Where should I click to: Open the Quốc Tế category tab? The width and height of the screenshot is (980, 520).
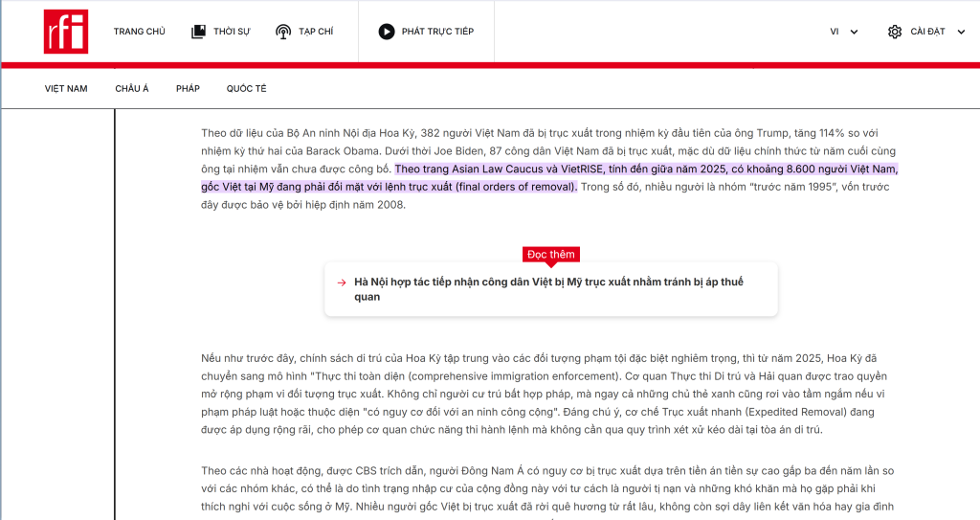(x=246, y=89)
